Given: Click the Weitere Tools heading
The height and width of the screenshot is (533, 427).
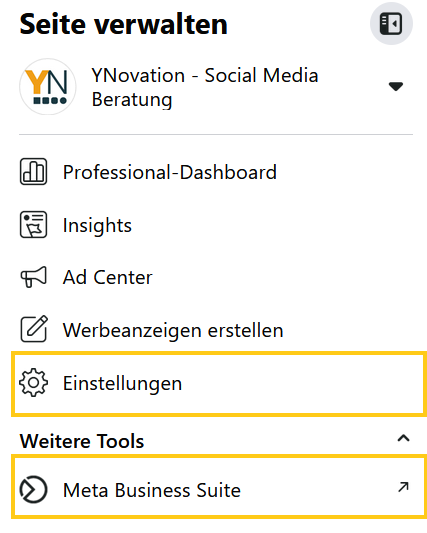Looking at the screenshot, I should 82,441.
